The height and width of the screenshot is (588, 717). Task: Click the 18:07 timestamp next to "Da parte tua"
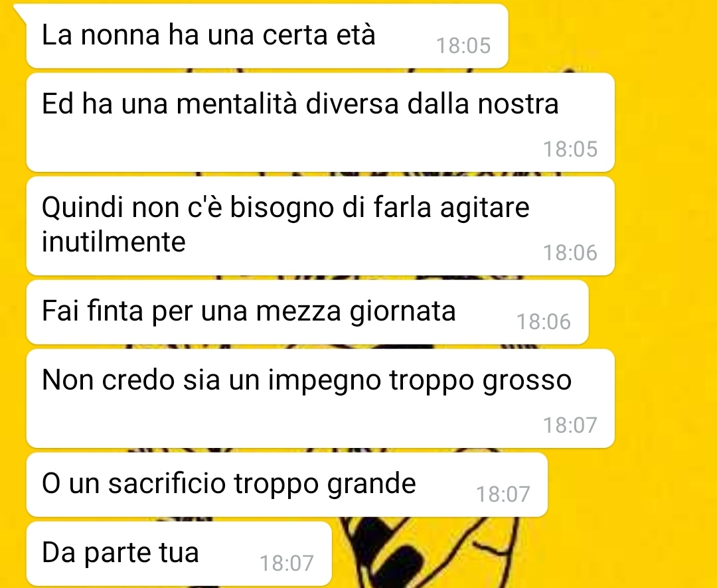(287, 563)
